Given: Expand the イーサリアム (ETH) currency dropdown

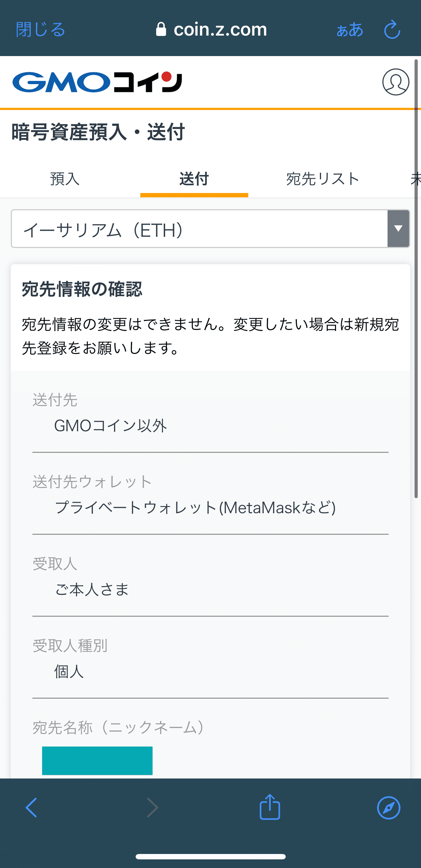Looking at the screenshot, I should pos(199,229).
